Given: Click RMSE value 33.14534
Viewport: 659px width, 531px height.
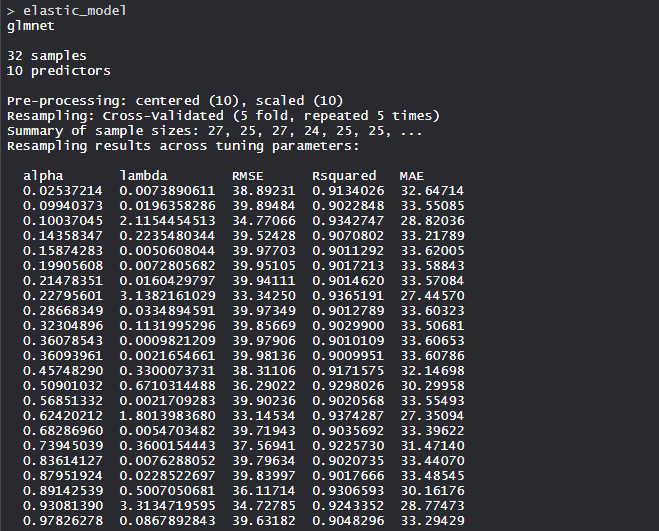Looking at the screenshot, I should click(264, 416).
